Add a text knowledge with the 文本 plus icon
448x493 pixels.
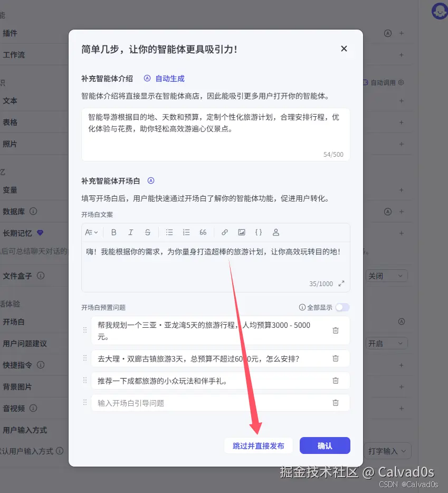coord(402,101)
